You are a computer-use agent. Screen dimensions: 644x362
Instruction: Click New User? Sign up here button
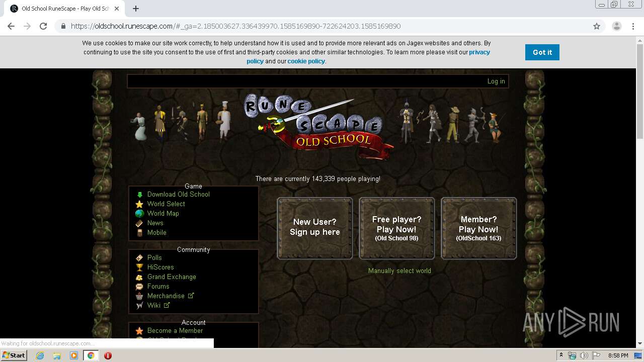pos(315,228)
